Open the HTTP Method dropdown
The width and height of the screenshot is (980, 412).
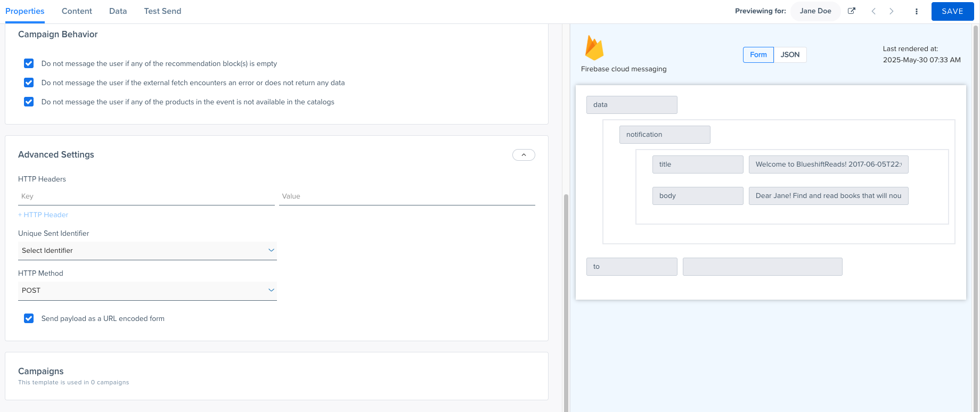[148, 291]
